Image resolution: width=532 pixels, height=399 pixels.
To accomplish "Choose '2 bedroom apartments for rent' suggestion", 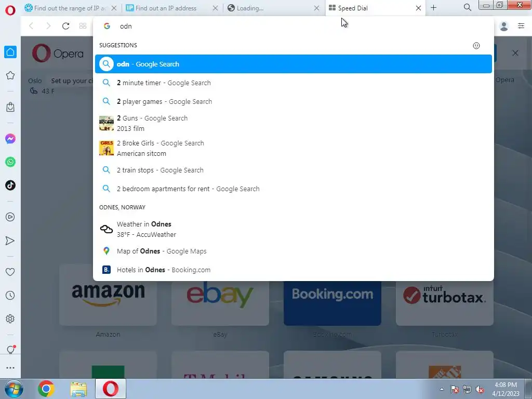I will point(294,189).
